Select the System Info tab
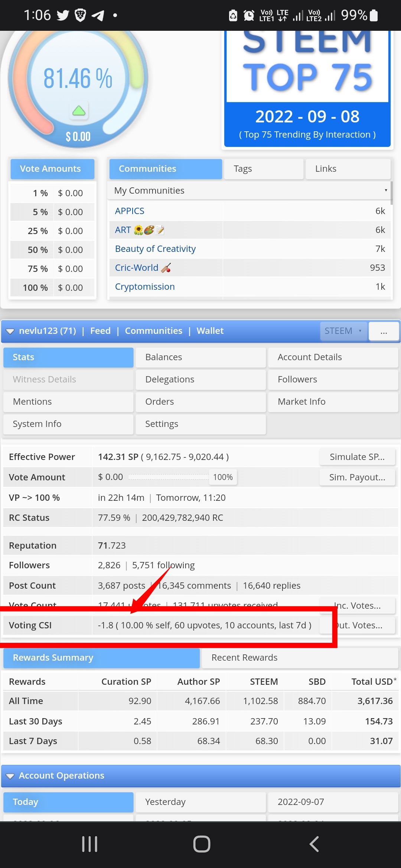 tap(68, 424)
